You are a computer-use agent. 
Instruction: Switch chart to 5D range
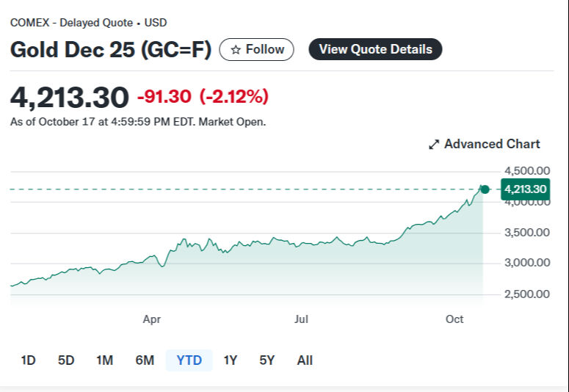[x=66, y=360]
